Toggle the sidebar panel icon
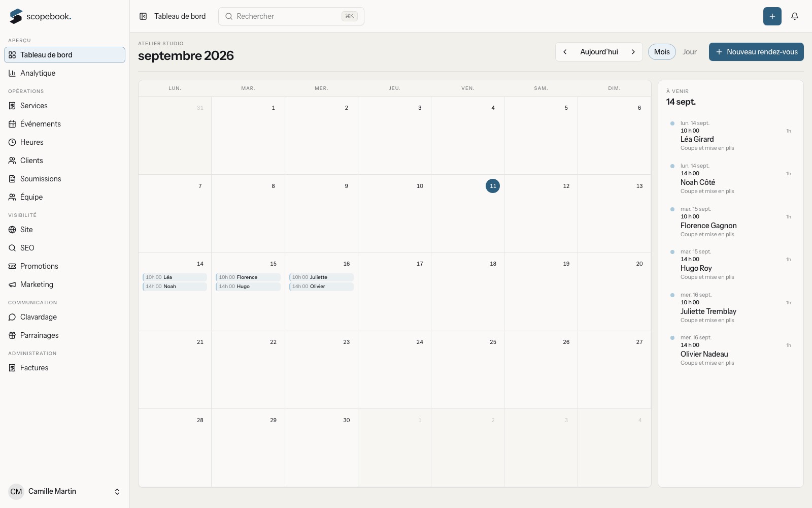812x508 pixels. tap(143, 16)
